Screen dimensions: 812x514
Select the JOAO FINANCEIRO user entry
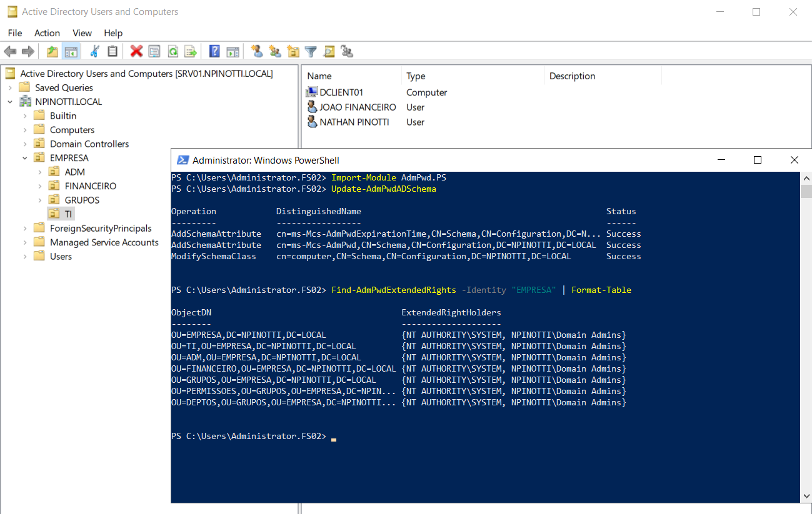(x=358, y=107)
